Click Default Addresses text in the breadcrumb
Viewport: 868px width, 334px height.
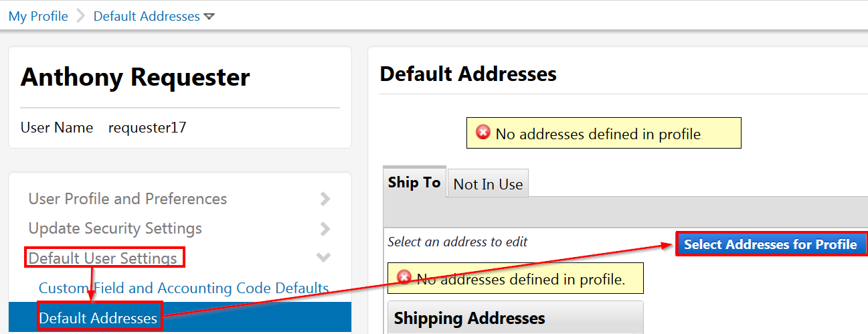[x=147, y=16]
